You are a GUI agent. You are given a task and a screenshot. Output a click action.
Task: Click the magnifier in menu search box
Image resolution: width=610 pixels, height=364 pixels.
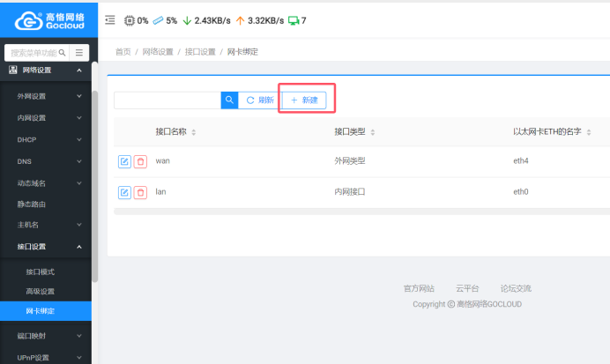pyautogui.click(x=63, y=53)
